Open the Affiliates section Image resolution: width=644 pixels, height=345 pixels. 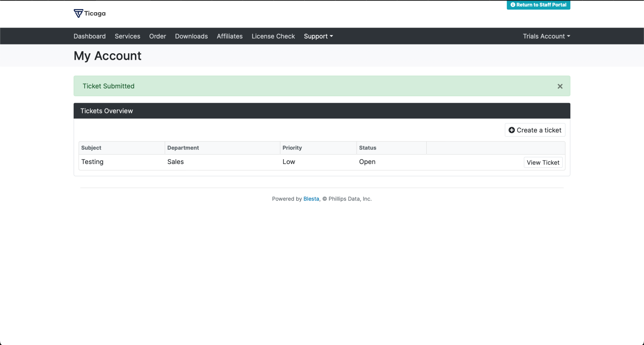(230, 36)
